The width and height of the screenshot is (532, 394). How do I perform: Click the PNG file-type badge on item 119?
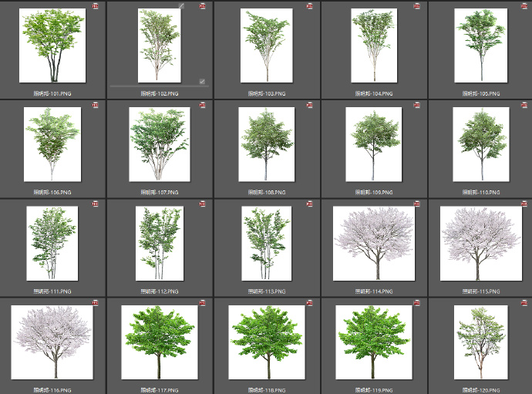(x=417, y=303)
